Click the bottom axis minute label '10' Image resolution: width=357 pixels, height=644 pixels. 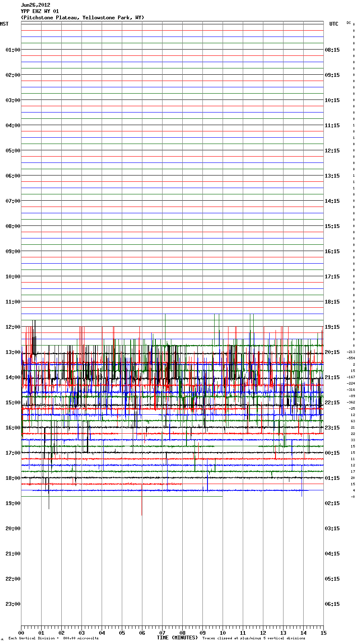pos(223,633)
